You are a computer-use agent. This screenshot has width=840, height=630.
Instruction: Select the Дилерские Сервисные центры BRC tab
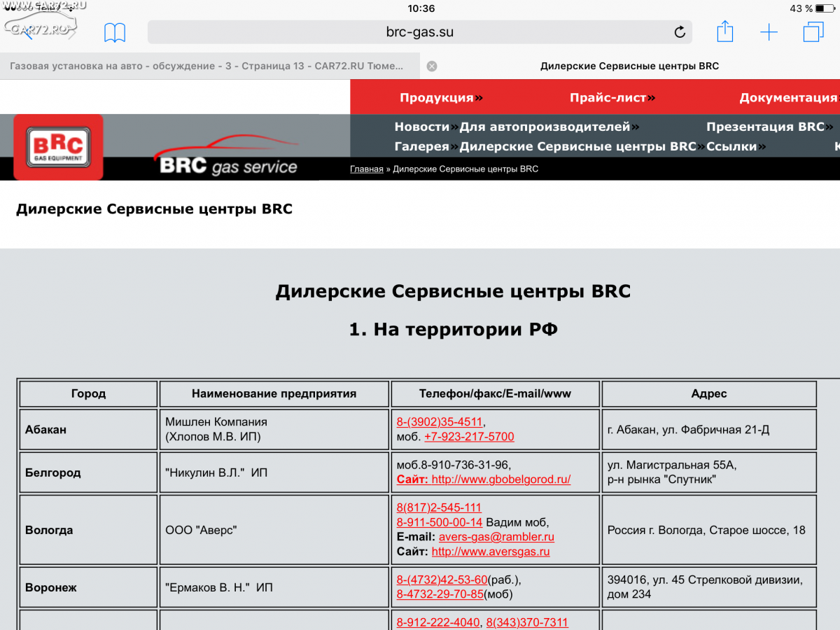click(629, 66)
